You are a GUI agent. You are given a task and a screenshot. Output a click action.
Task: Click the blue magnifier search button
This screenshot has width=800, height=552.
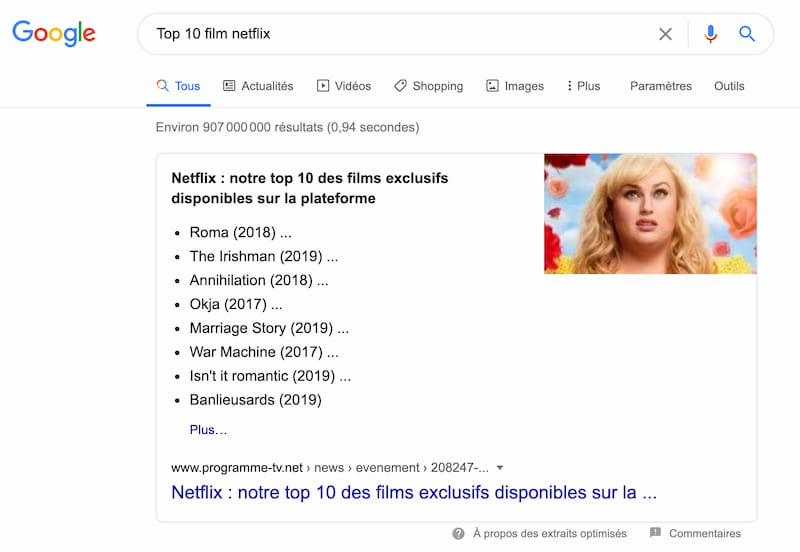click(747, 34)
